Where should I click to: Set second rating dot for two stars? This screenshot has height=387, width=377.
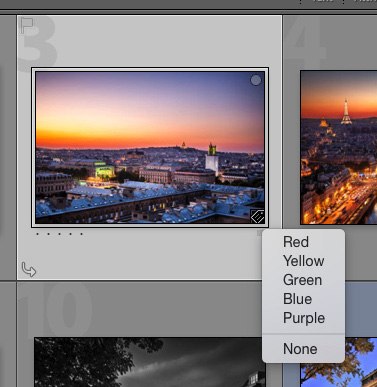(49, 234)
